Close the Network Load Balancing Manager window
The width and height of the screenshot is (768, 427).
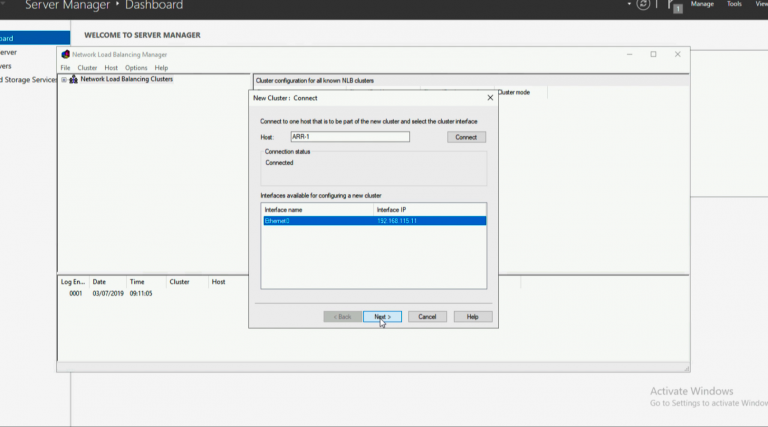pos(677,54)
